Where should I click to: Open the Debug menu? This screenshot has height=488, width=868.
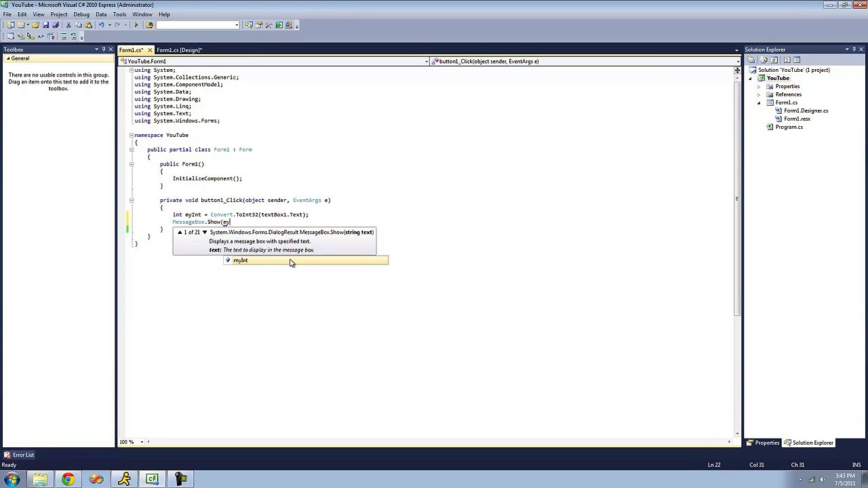81,14
